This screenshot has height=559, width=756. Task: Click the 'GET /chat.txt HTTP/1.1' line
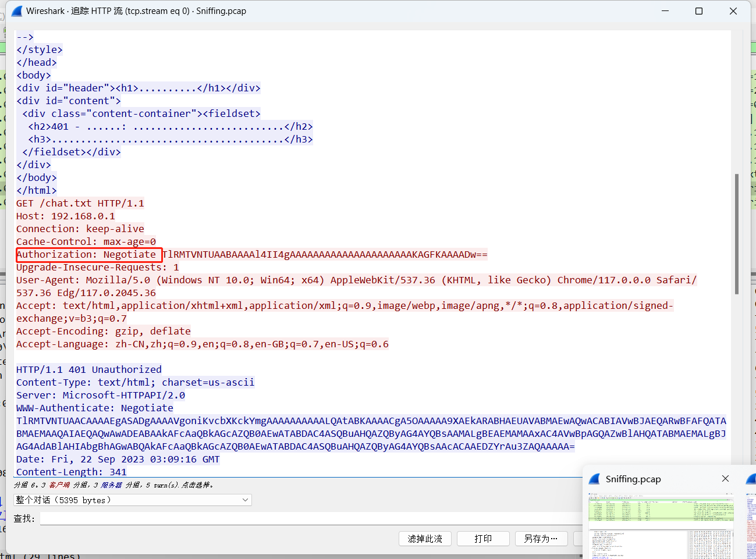click(x=80, y=203)
